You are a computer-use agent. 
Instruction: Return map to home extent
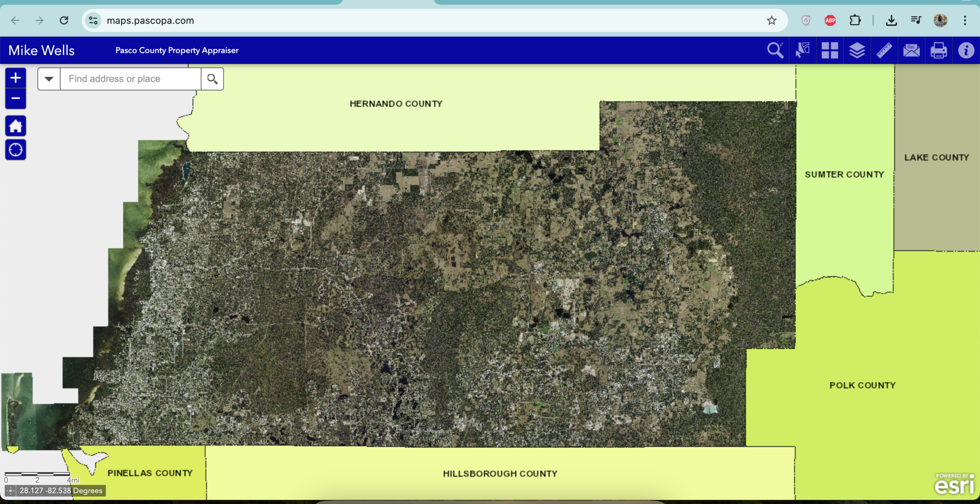(x=15, y=126)
